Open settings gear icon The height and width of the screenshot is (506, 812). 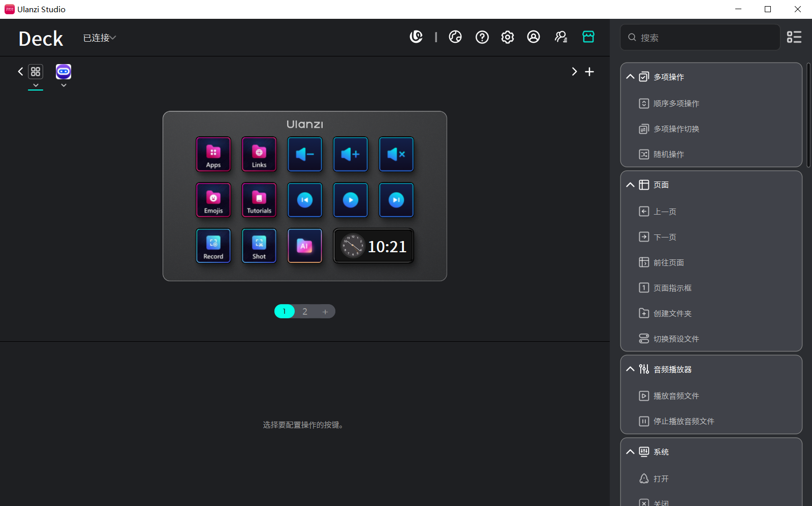[508, 37]
